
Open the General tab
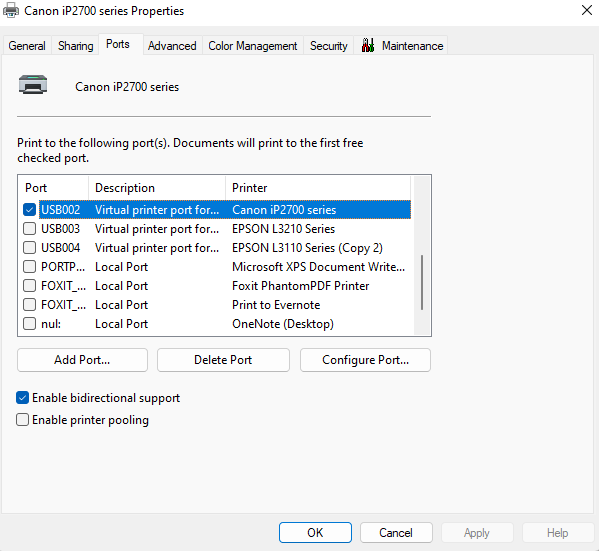pyautogui.click(x=27, y=46)
